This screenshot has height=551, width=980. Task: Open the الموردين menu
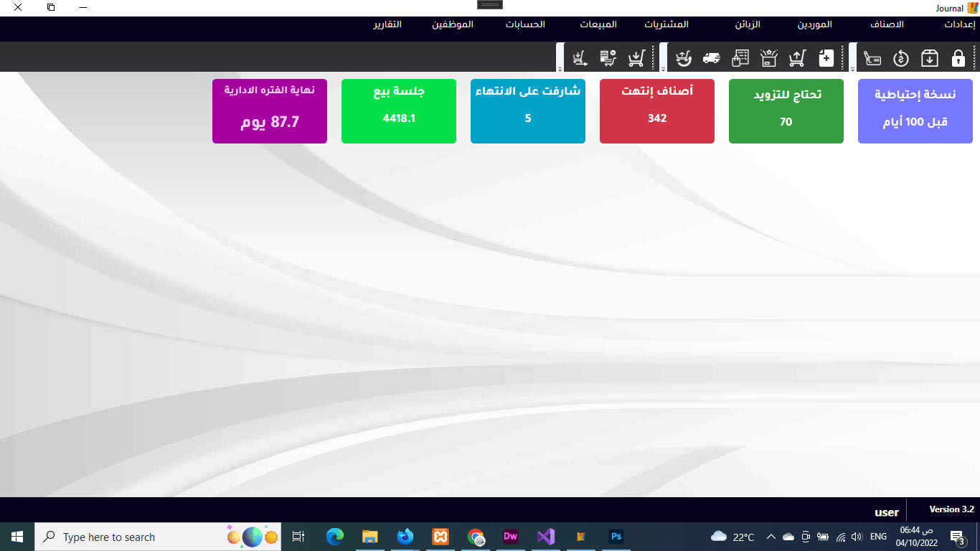(815, 24)
